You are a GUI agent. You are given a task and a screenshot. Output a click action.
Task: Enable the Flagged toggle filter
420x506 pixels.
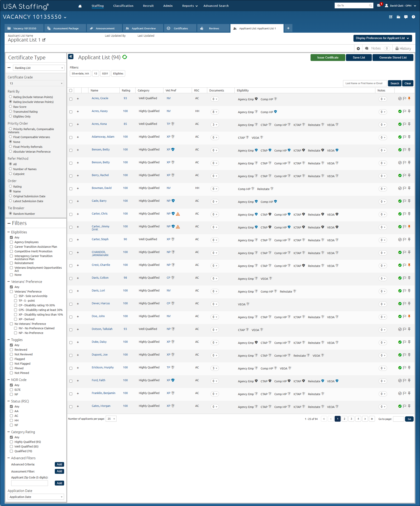[11, 359]
